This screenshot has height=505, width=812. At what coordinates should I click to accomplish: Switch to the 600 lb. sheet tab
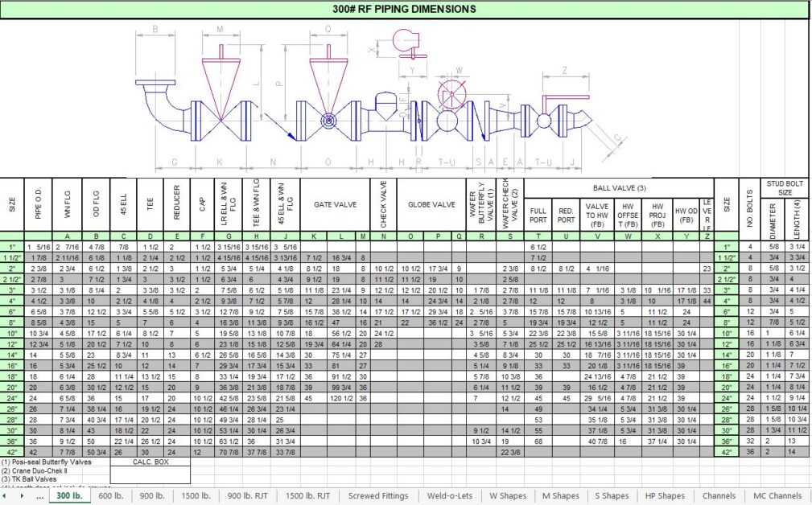tap(112, 496)
